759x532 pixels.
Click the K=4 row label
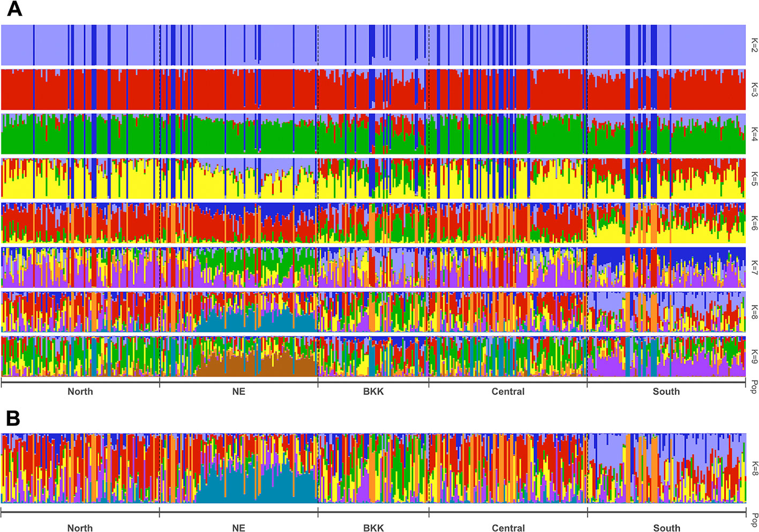coord(754,134)
